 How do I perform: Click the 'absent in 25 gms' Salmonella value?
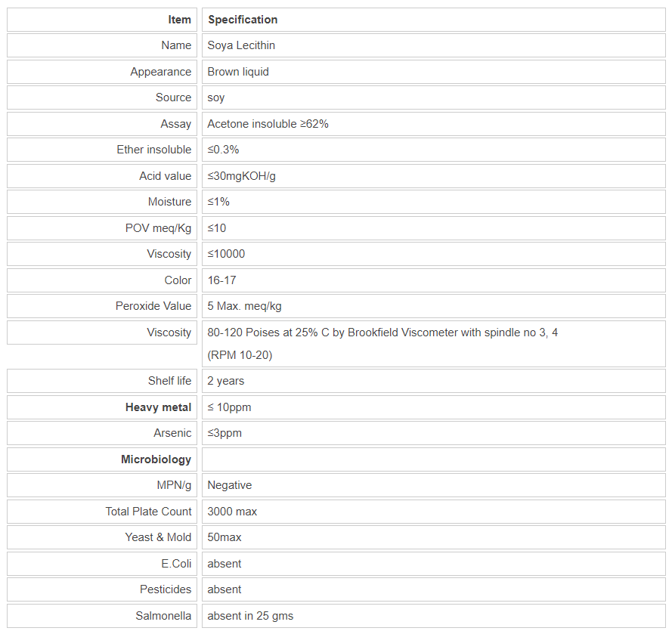click(x=250, y=616)
